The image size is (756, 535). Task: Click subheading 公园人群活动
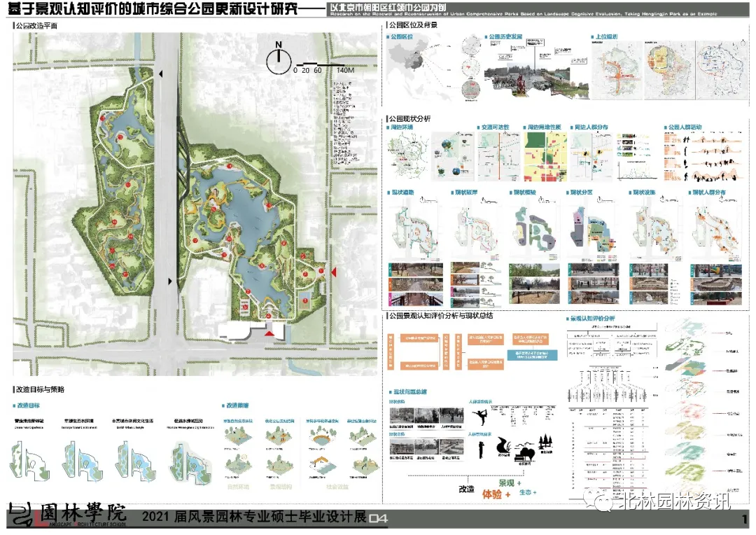[x=685, y=127]
